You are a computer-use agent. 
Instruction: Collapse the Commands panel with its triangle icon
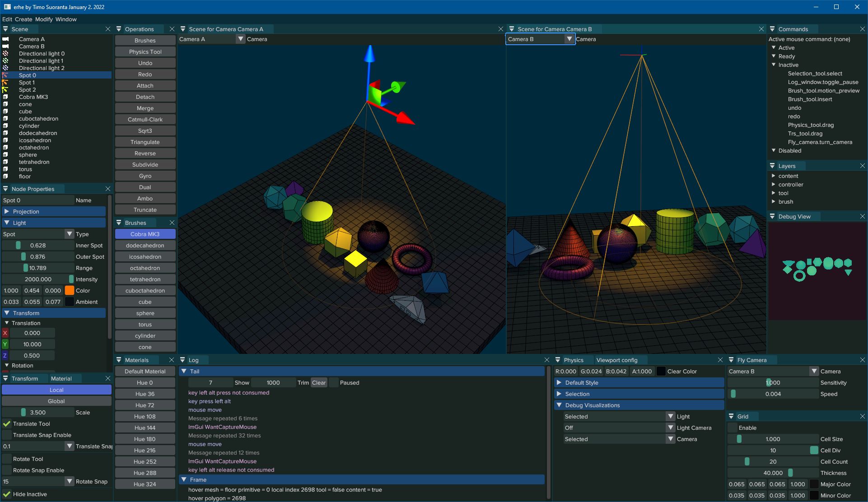coord(772,29)
